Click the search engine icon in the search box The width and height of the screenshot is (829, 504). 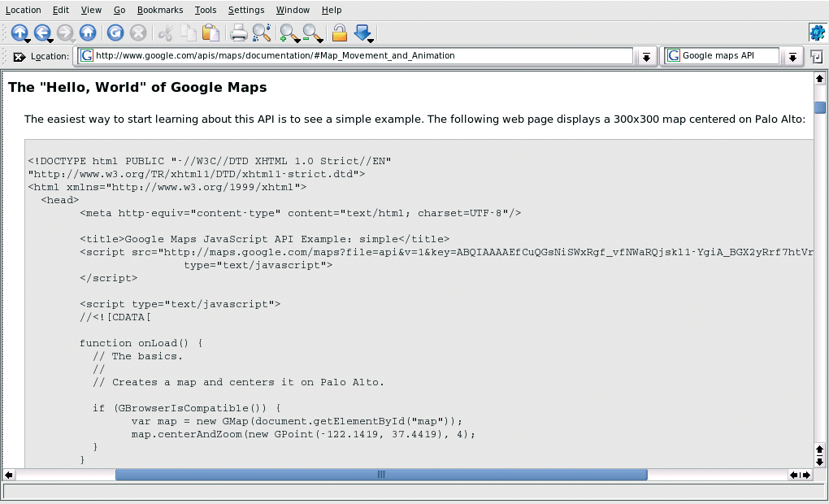673,55
